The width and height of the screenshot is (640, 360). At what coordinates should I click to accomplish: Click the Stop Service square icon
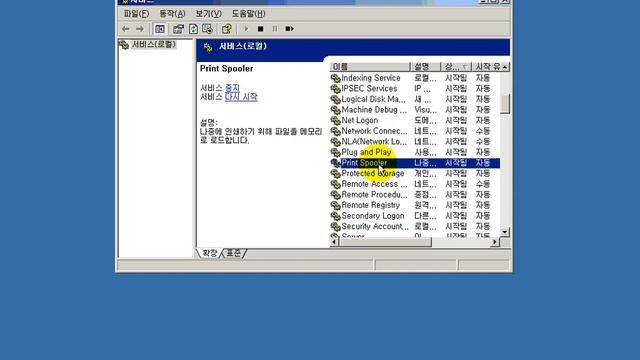(260, 29)
